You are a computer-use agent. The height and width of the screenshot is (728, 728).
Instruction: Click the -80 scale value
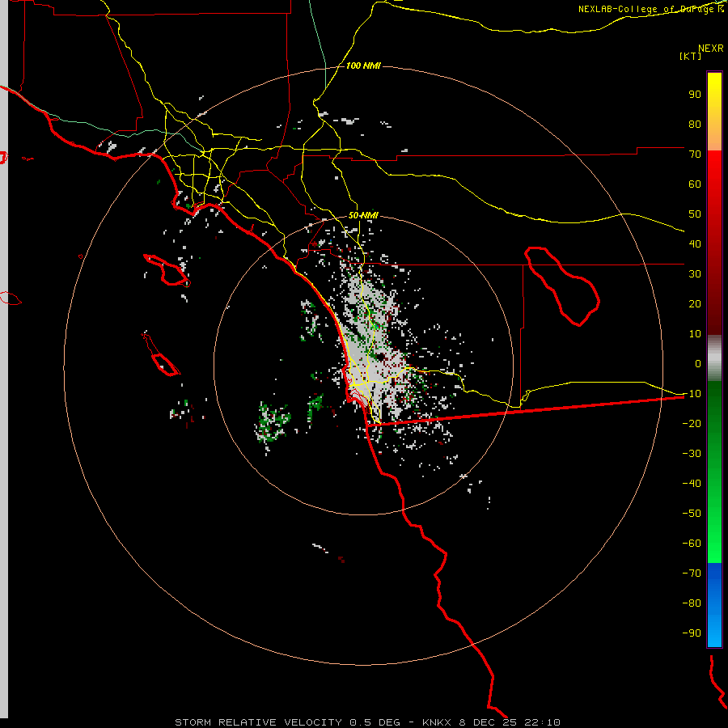point(692,603)
